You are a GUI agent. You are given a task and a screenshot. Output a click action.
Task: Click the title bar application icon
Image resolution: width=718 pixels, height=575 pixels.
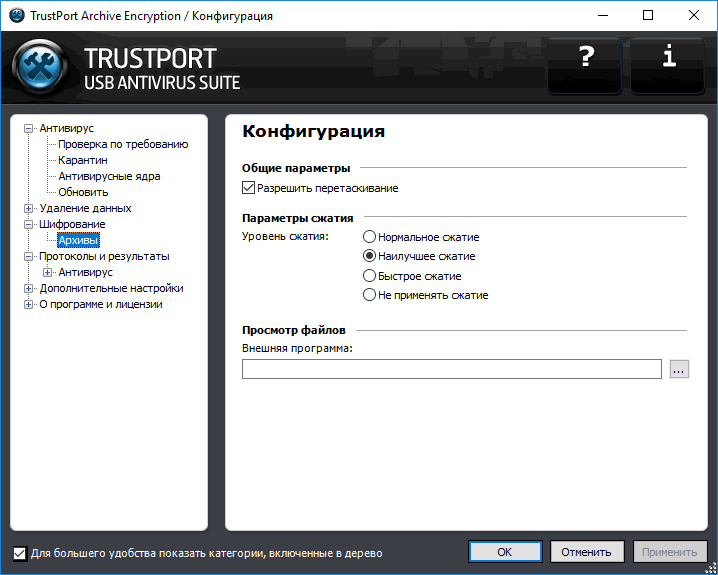point(17,16)
